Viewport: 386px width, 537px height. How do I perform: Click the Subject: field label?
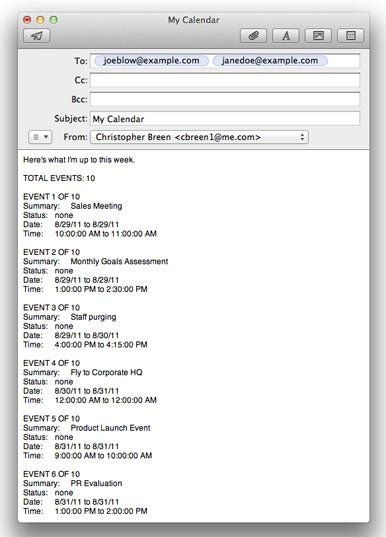[71, 118]
